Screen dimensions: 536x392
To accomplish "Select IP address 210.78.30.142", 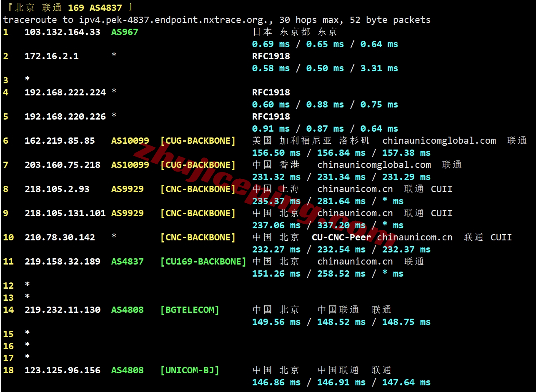I will coord(60,237).
